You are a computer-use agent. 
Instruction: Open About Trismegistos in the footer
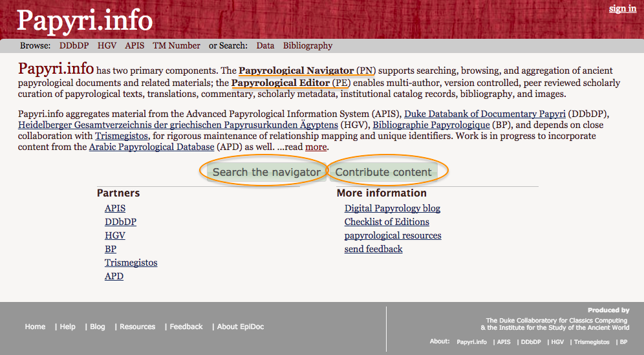(592, 342)
